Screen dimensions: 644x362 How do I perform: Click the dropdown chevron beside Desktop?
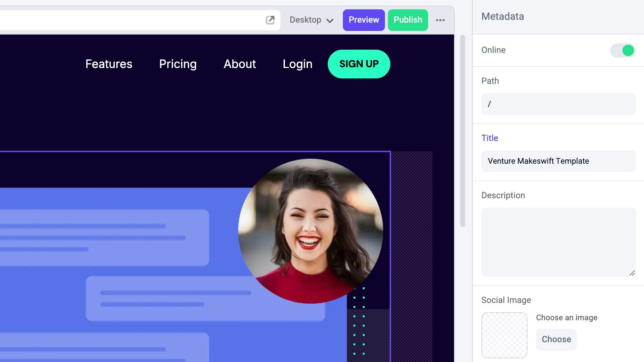(x=330, y=21)
